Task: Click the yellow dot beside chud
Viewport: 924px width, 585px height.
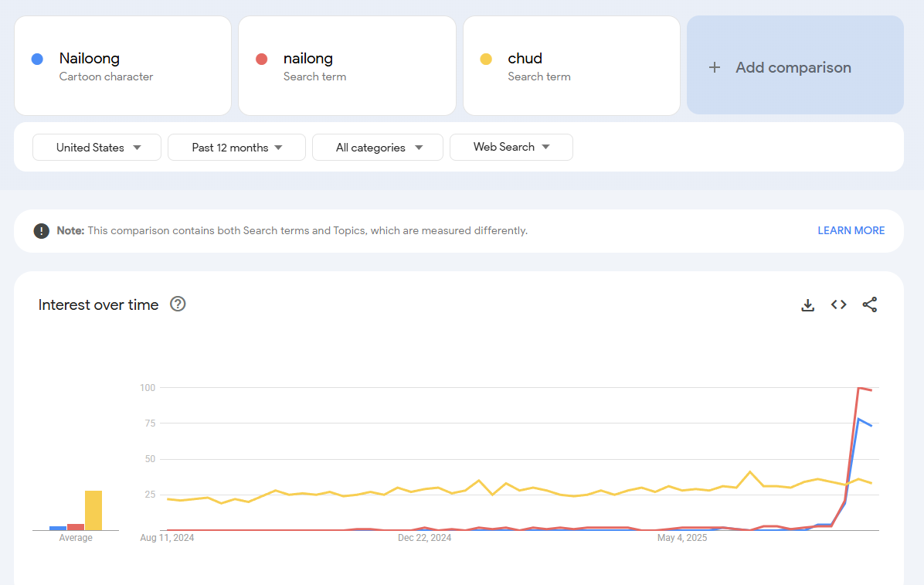Action: [486, 59]
